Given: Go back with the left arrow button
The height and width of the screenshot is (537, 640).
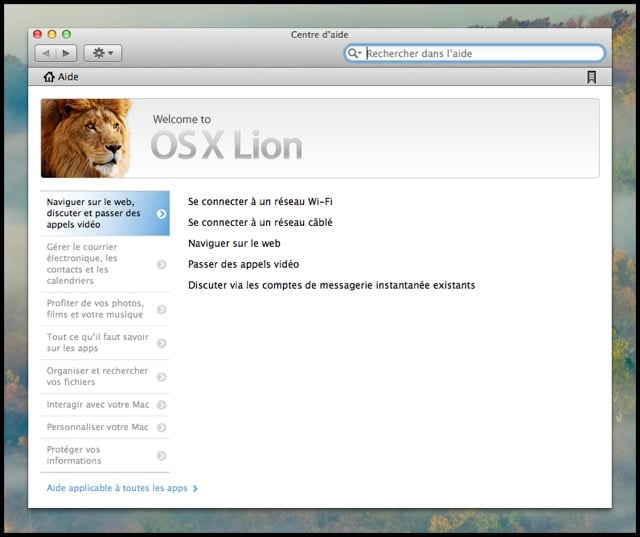Looking at the screenshot, I should [x=46, y=53].
